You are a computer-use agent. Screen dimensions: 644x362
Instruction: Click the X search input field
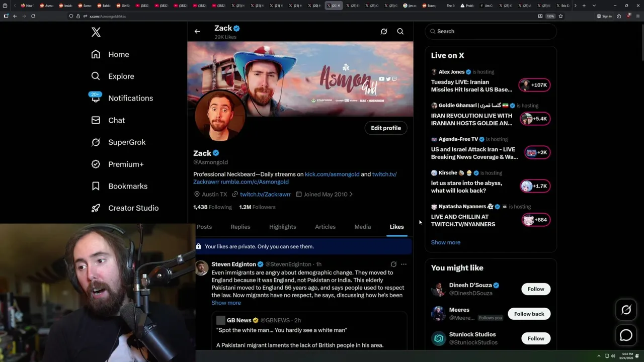click(491, 31)
